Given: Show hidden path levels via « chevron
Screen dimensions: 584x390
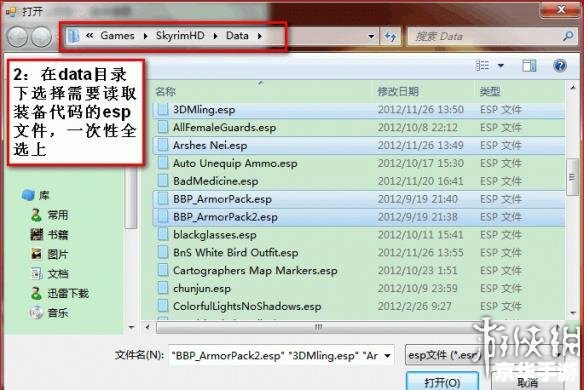Looking at the screenshot, I should (89, 35).
